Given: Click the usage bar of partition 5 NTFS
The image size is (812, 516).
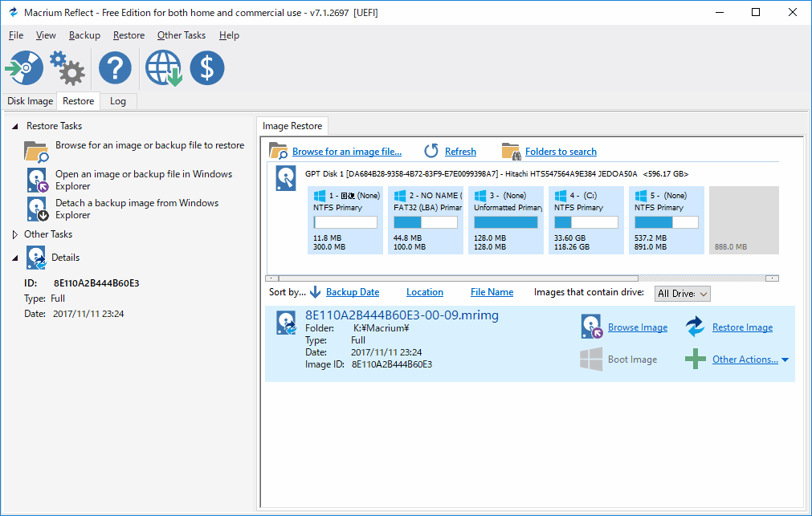Looking at the screenshot, I should tap(667, 222).
